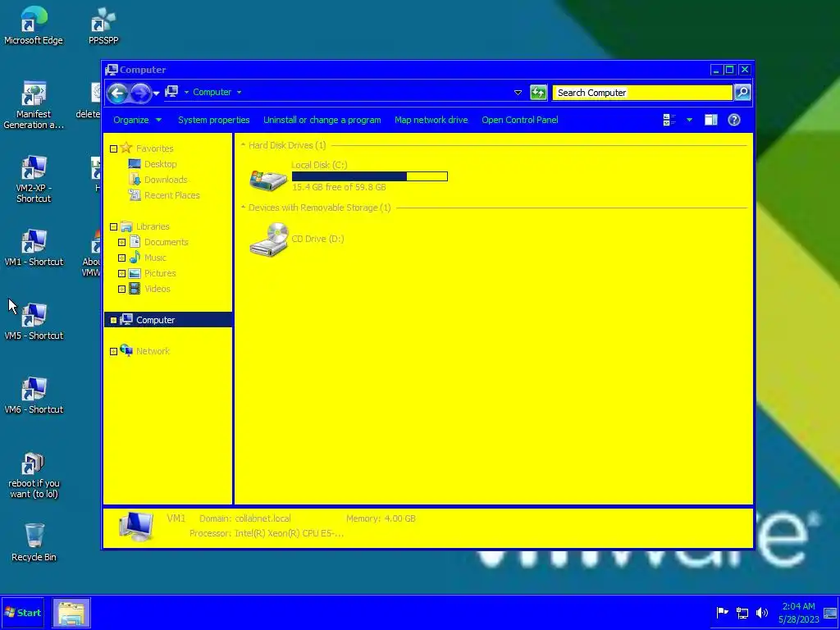Click the Explorer folder taskbar button

coord(71,613)
